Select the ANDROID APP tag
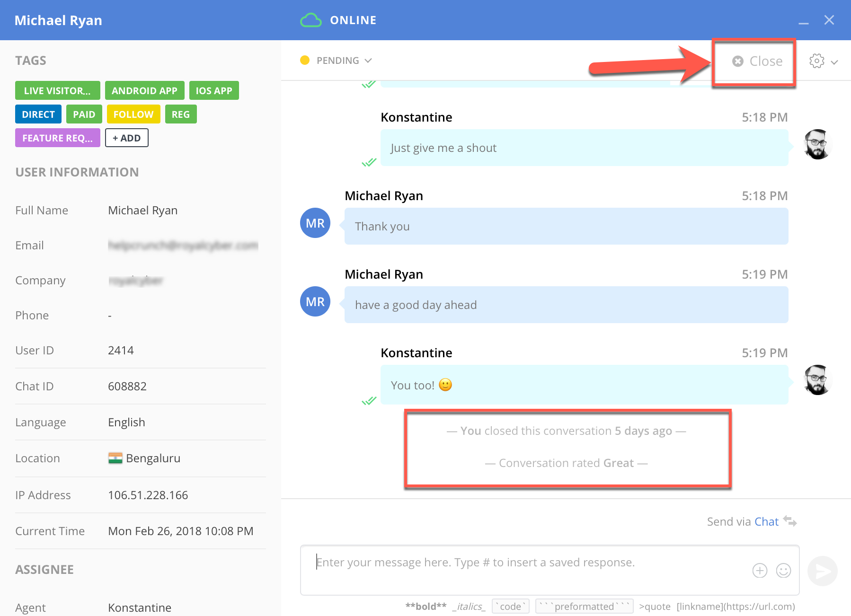Screen dimensions: 851x616 (145, 90)
